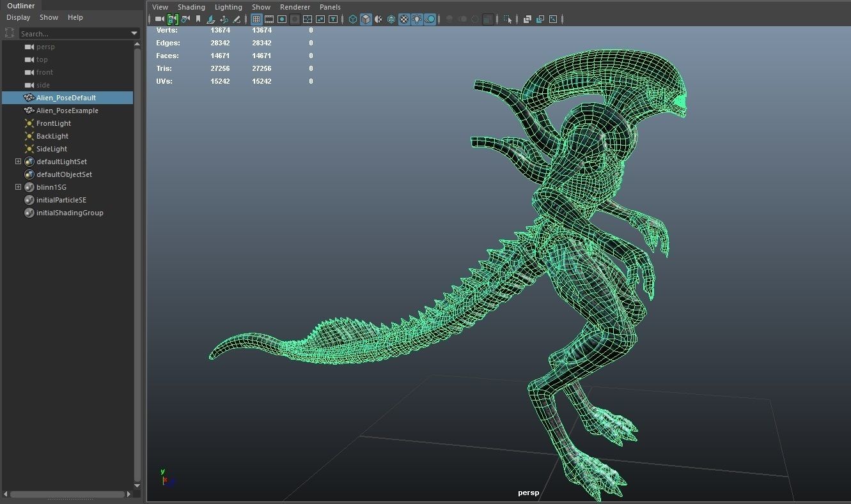
Task: Select BackLight in the Outliner
Action: tap(68, 136)
